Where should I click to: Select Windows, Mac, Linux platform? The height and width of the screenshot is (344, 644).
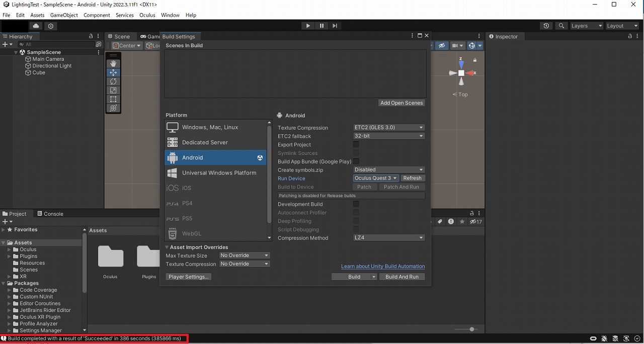pos(215,127)
